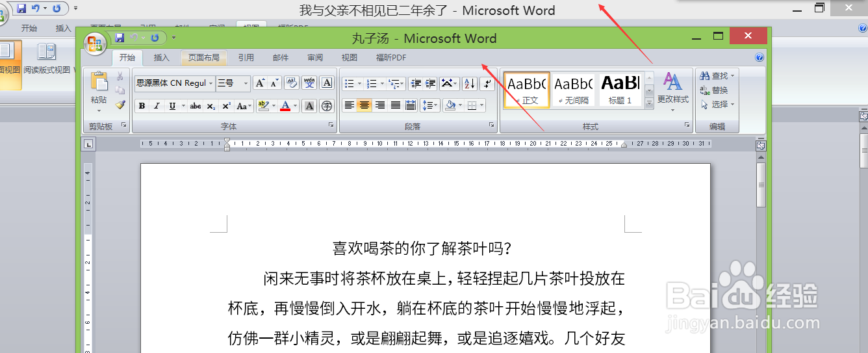The width and height of the screenshot is (868, 353).
Task: Save the 丸子汤 document via quick access
Action: coord(120,38)
